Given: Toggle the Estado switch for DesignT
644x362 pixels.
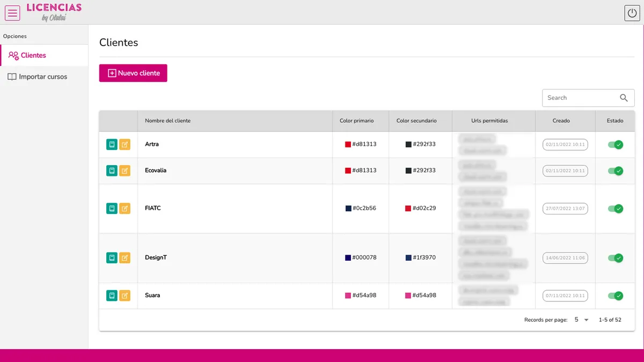Looking at the screenshot, I should coord(616,257).
